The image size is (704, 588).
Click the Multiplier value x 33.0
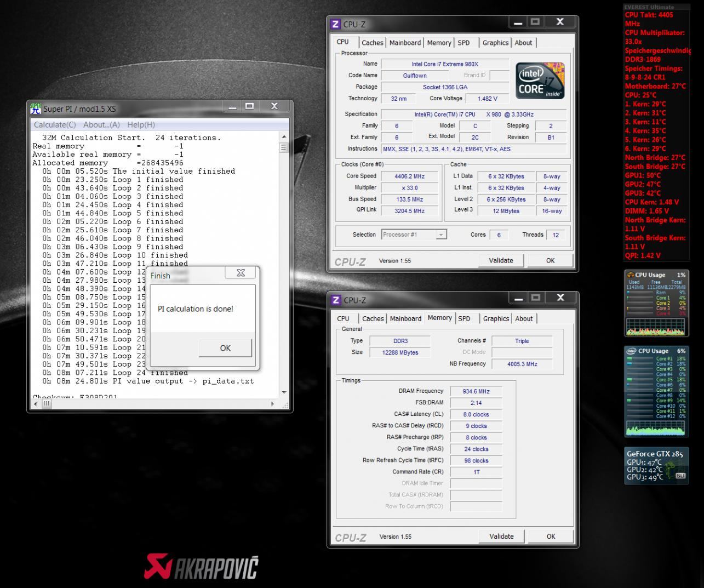click(x=410, y=188)
